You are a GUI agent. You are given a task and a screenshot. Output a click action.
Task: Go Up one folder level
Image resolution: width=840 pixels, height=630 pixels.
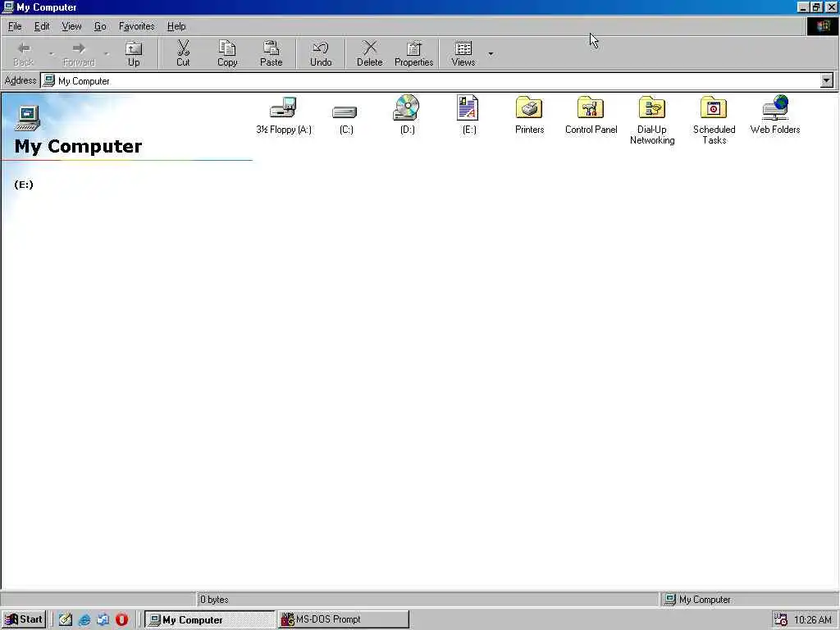coord(134,54)
